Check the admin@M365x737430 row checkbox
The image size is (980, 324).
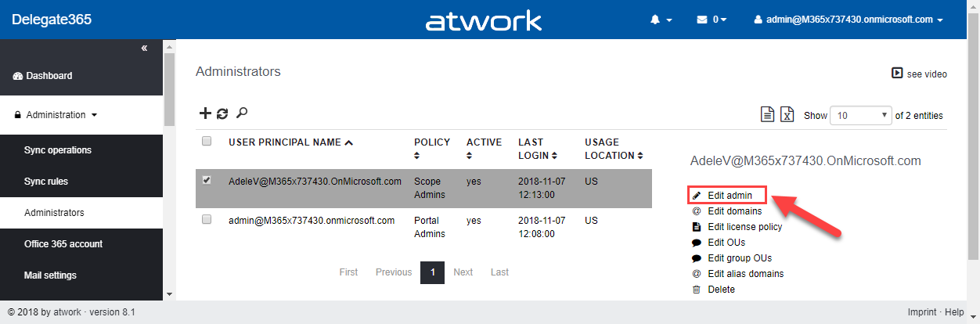point(207,220)
